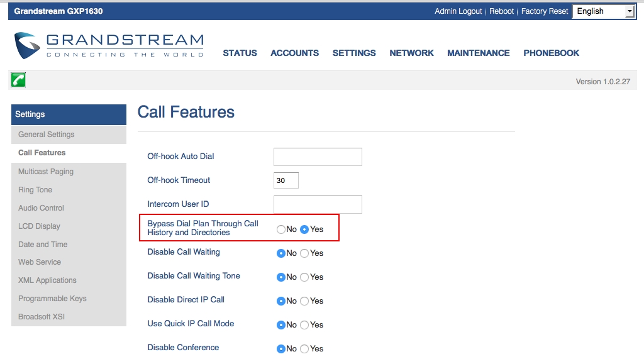Image resolution: width=644 pixels, height=364 pixels.
Task: Click the Reboot link
Action: pos(501,11)
